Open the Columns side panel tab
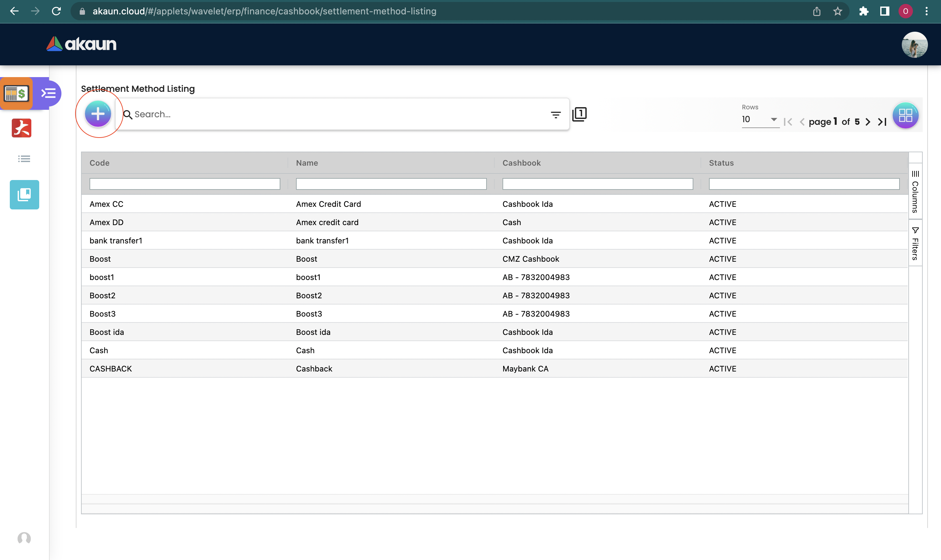This screenshot has width=941, height=560. (x=915, y=192)
